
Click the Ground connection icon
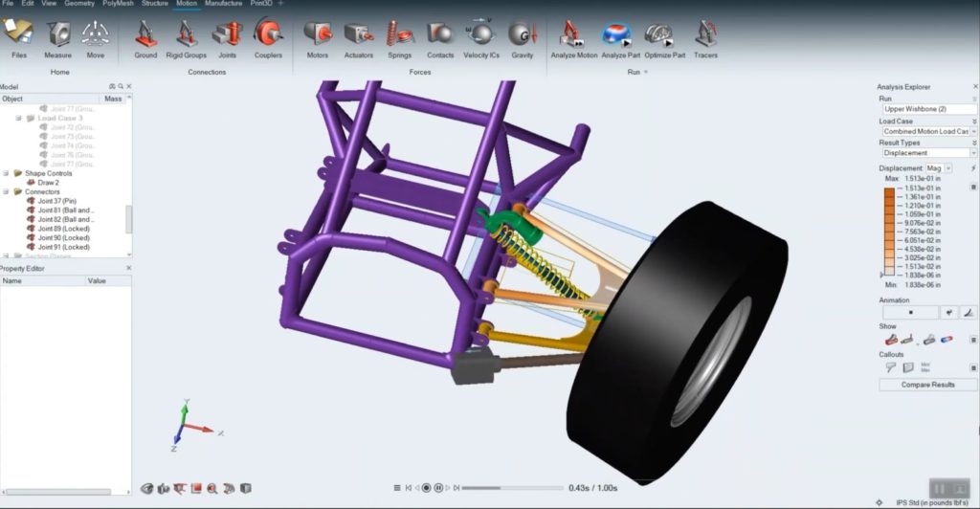coord(145,36)
